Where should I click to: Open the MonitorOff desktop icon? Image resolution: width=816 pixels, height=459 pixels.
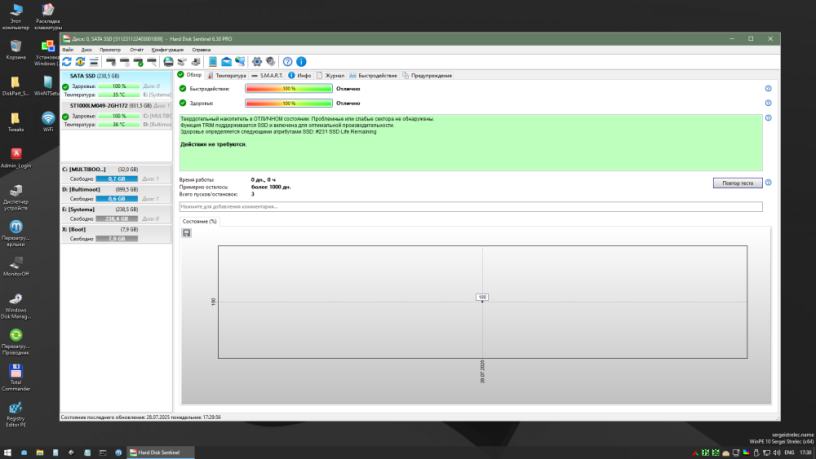click(16, 266)
